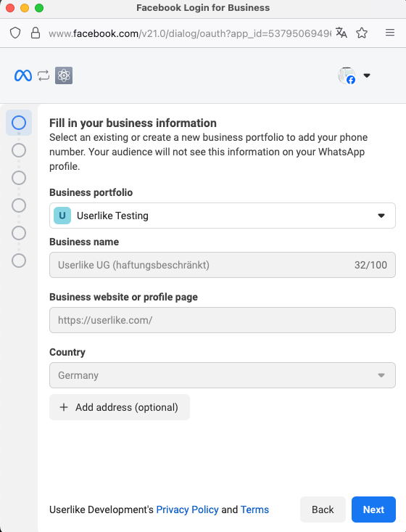Open the Privacy Policy link

coord(187,510)
